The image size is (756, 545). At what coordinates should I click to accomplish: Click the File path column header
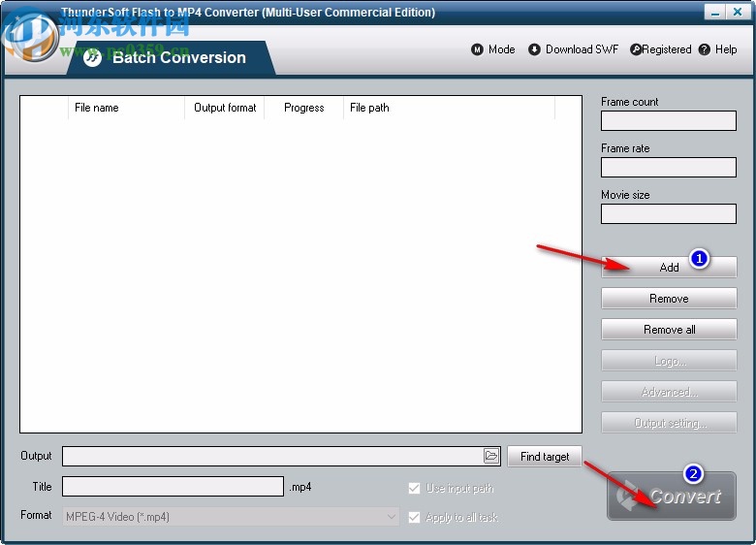click(x=449, y=108)
